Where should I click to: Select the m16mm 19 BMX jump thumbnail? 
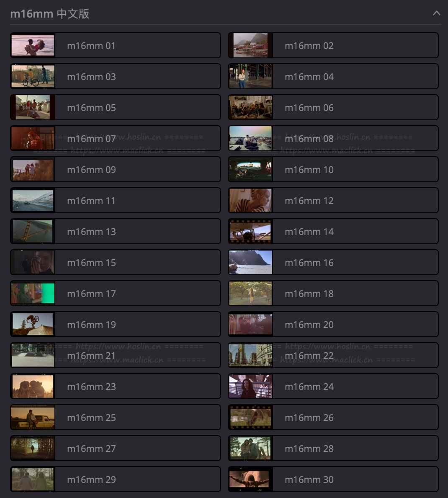coord(33,324)
